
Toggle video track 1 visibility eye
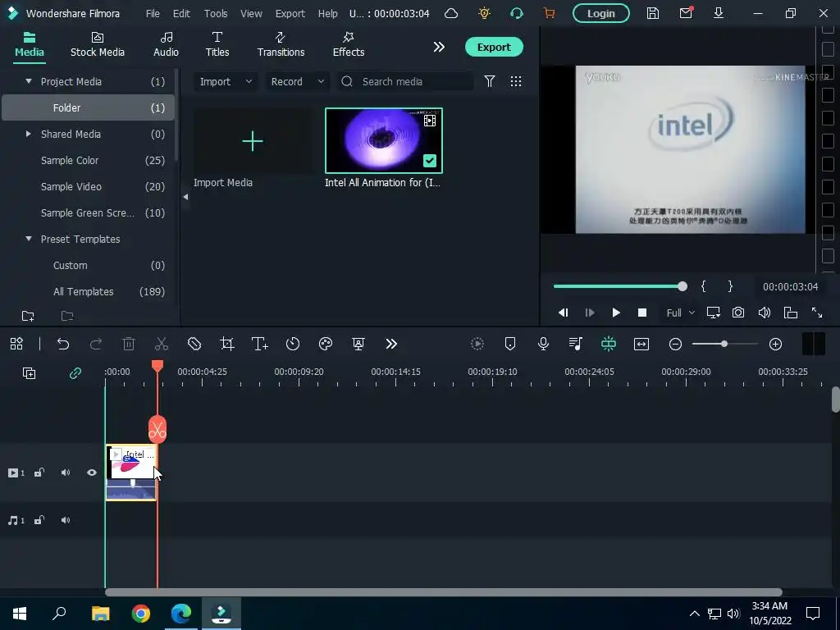point(92,472)
